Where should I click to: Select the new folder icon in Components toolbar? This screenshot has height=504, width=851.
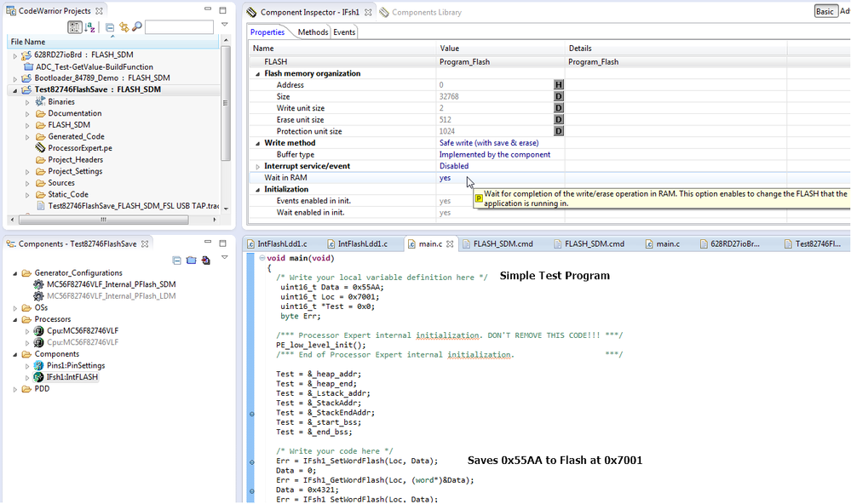192,261
